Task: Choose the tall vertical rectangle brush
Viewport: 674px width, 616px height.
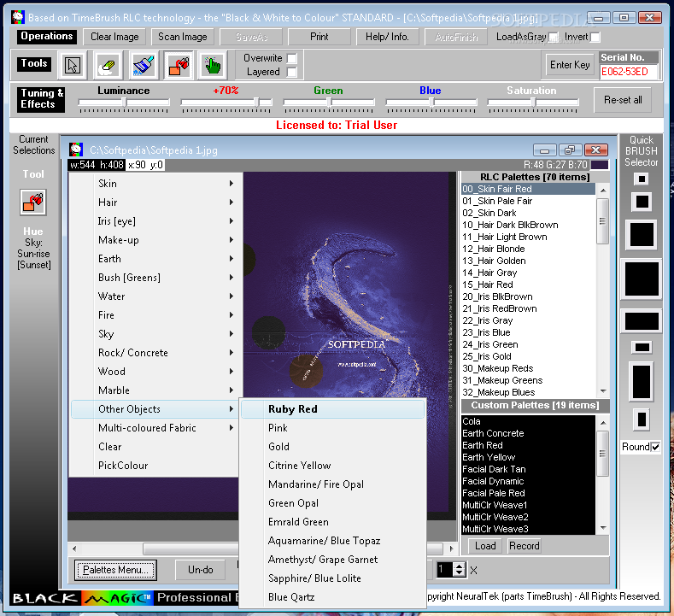Action: coord(642,382)
